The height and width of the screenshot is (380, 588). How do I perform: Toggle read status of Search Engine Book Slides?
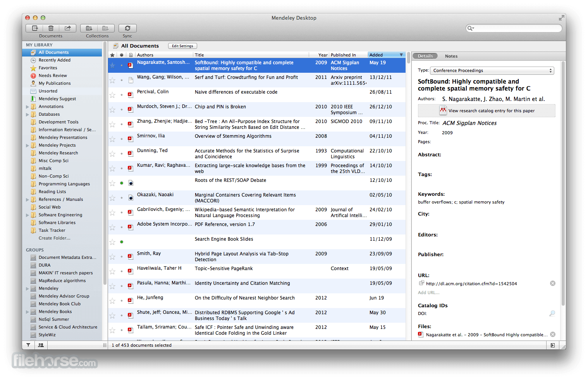[x=122, y=242]
